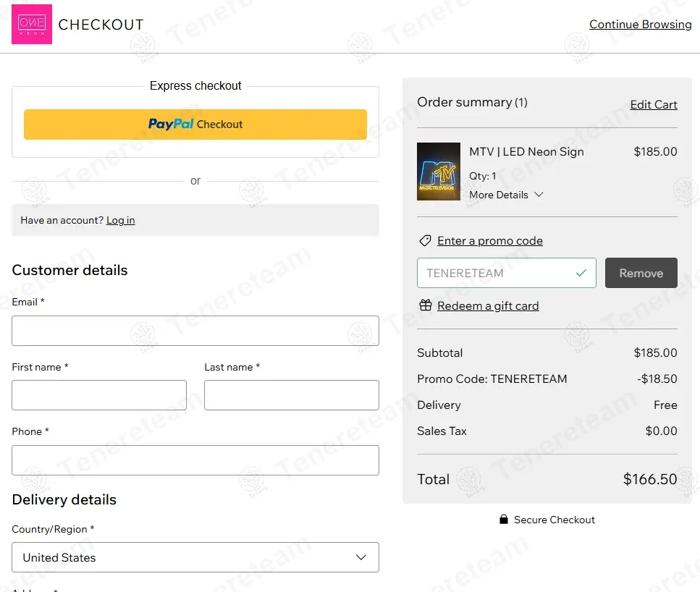Image resolution: width=700 pixels, height=592 pixels.
Task: Follow the Continue Browsing link
Action: (x=640, y=25)
